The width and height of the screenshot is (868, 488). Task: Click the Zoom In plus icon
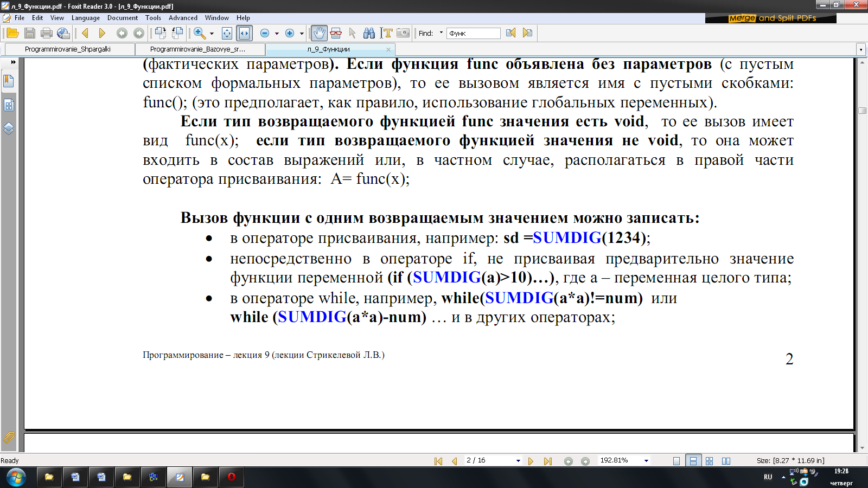[290, 33]
